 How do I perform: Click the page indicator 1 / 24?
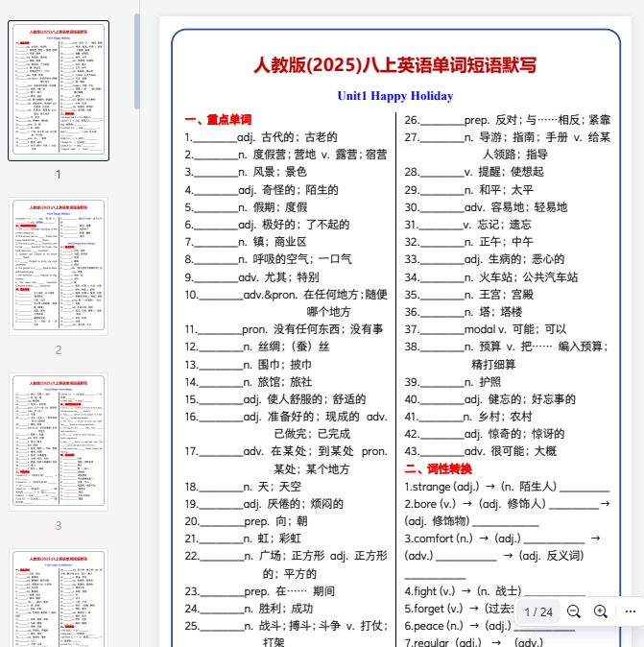pyautogui.click(x=538, y=611)
